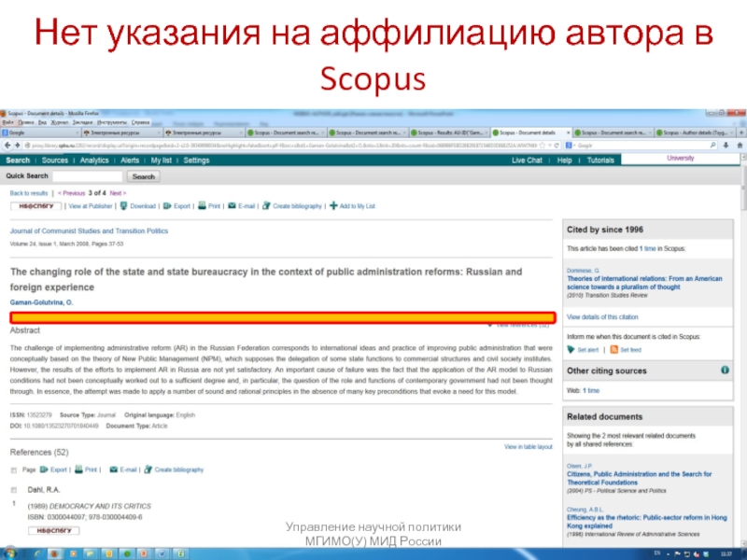The width and height of the screenshot is (747, 560).
Task: Click the plus icon for Add to My List
Action: click(x=333, y=205)
